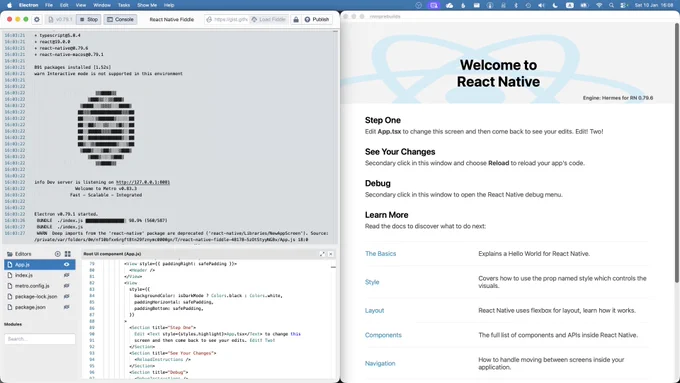Screen dimensions: 680x383
Task: Toggle the Console panel button
Action: point(120,20)
